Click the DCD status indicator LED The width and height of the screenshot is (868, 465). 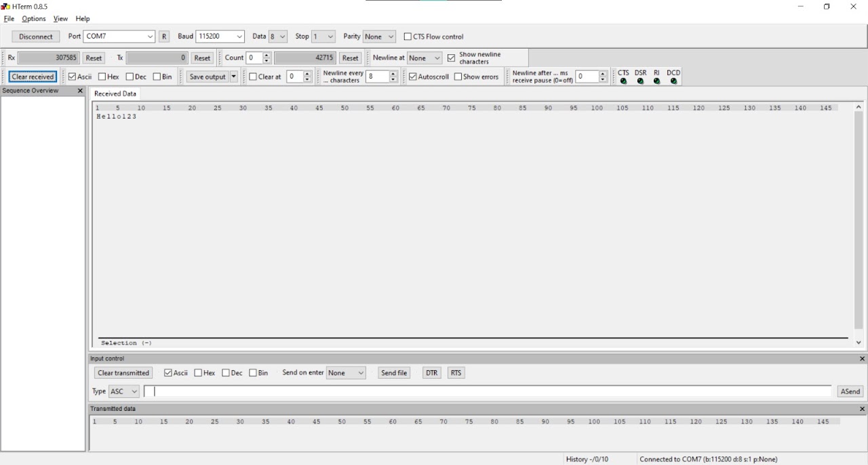point(673,81)
